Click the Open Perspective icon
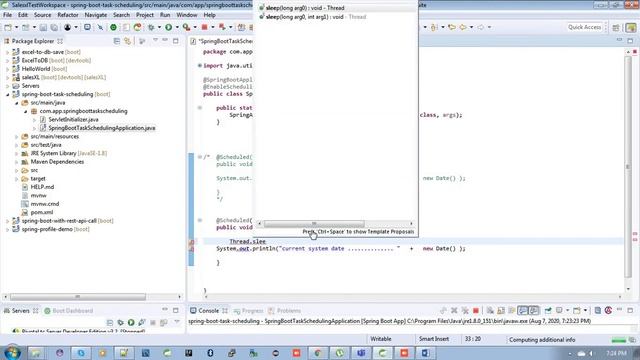The image size is (640, 360). pyautogui.click(x=616, y=27)
